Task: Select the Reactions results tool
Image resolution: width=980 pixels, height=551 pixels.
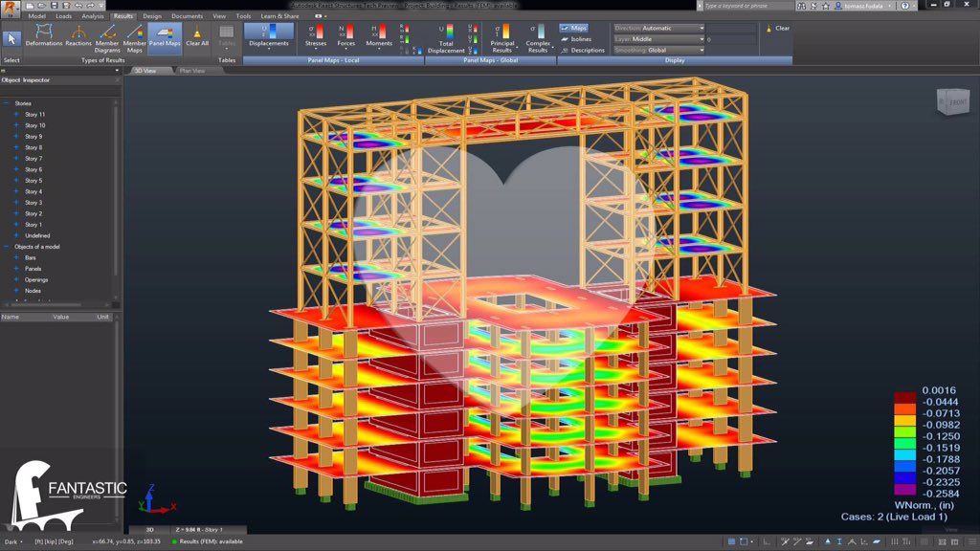Action: coord(78,33)
